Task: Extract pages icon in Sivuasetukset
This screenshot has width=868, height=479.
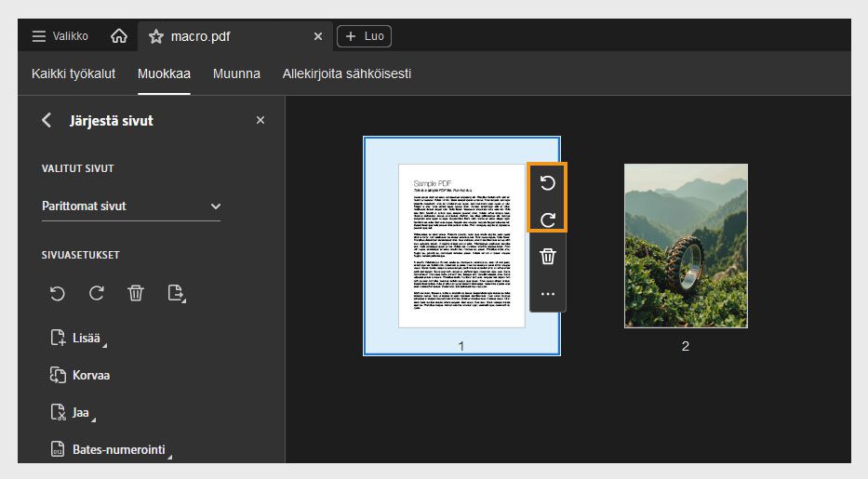Action: click(176, 293)
